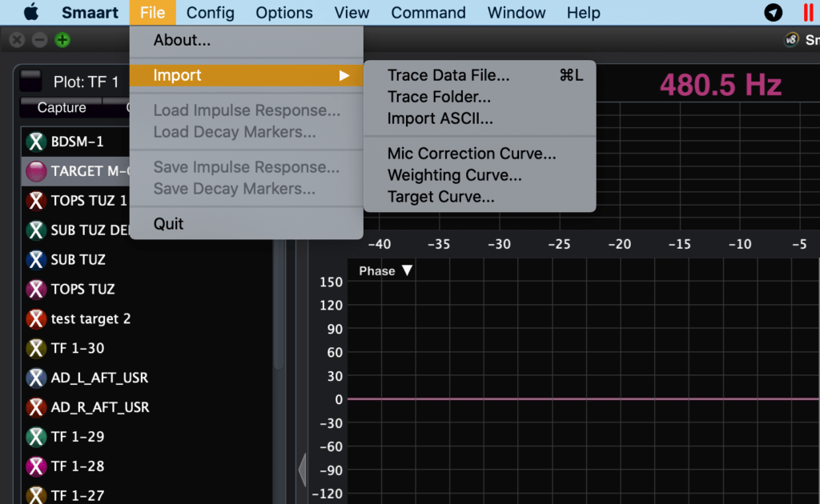Open the Options menu

pos(284,13)
